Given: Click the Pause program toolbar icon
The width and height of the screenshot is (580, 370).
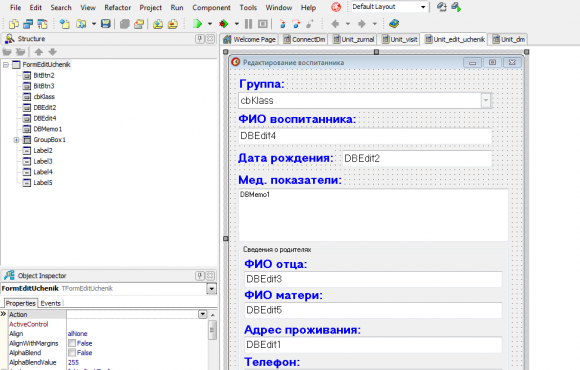Looking at the screenshot, I should click(x=249, y=24).
